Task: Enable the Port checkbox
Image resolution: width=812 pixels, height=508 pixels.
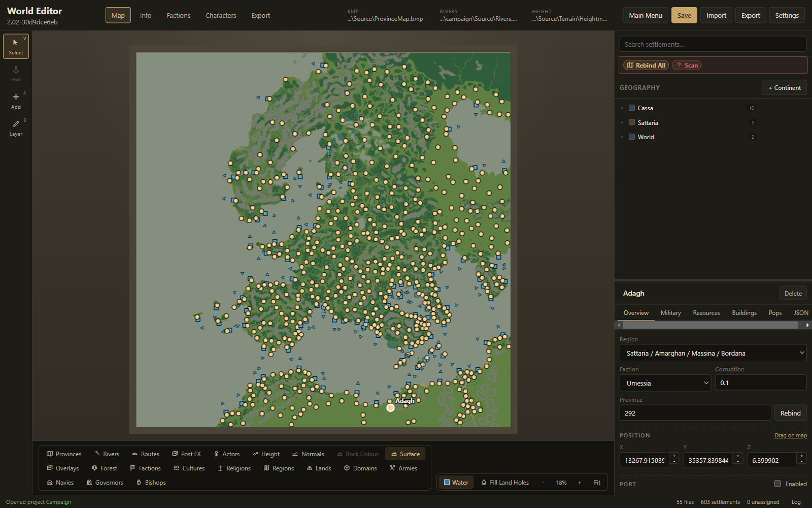Action: tap(777, 484)
